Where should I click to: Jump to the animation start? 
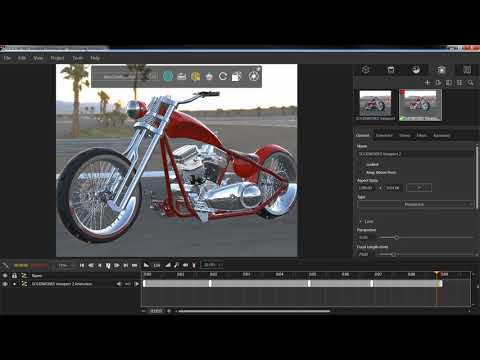click(82, 265)
